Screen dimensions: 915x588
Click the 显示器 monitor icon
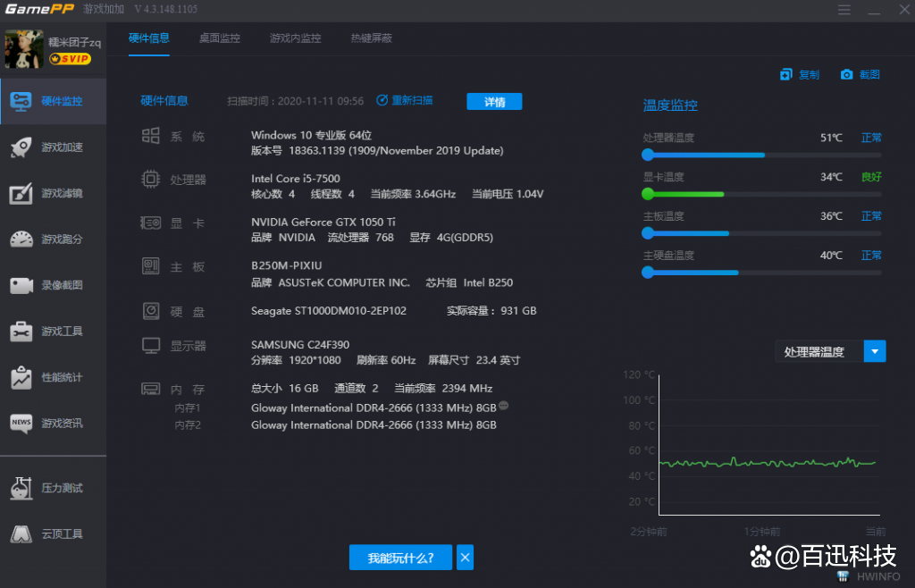(x=150, y=345)
